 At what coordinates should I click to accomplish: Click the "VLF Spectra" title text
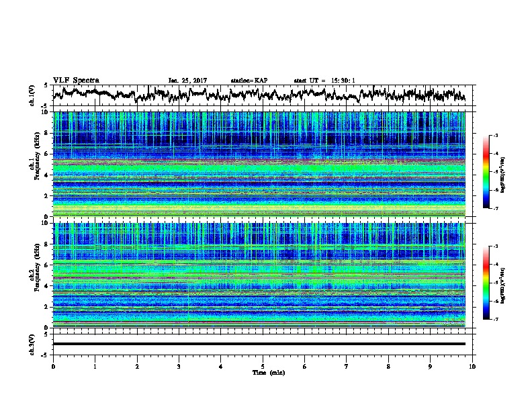(x=76, y=81)
